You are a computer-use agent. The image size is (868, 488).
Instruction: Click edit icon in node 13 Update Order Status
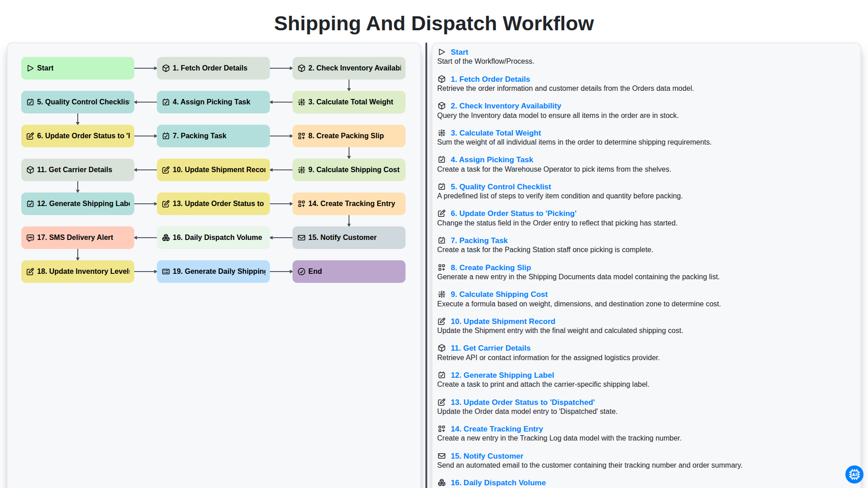coord(166,204)
